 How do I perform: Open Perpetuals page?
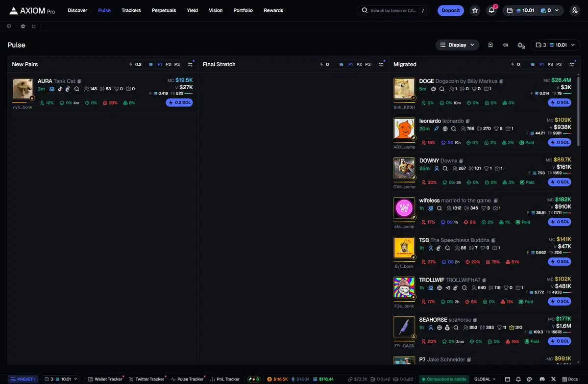coord(164,10)
